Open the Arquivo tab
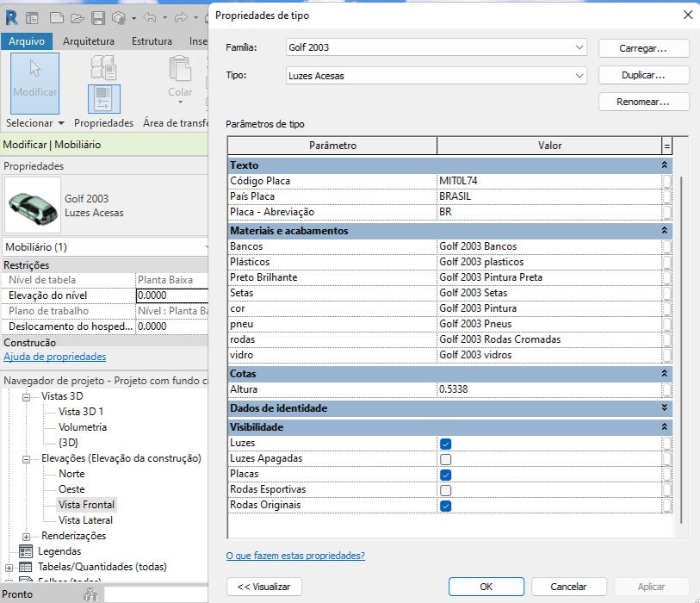 click(x=27, y=41)
